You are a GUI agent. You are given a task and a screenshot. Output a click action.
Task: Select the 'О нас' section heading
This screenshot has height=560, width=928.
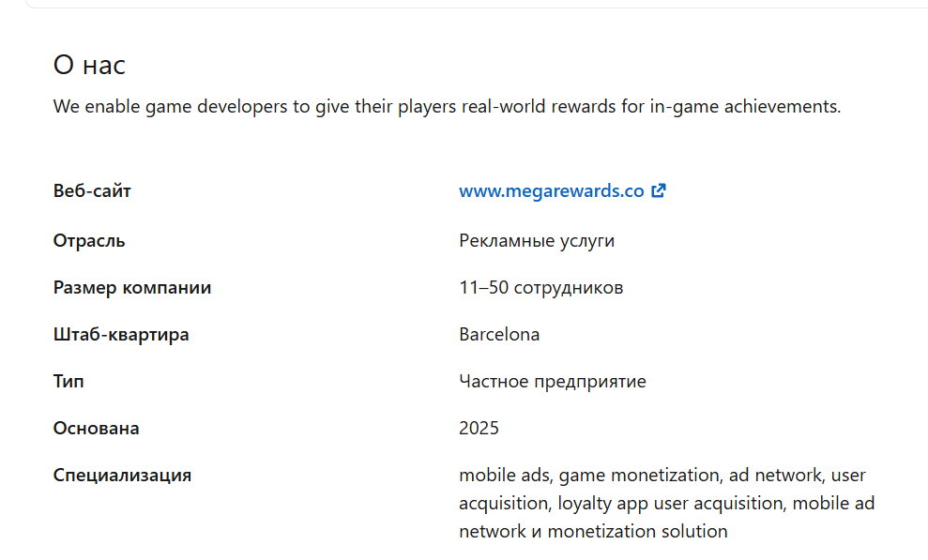tap(89, 65)
